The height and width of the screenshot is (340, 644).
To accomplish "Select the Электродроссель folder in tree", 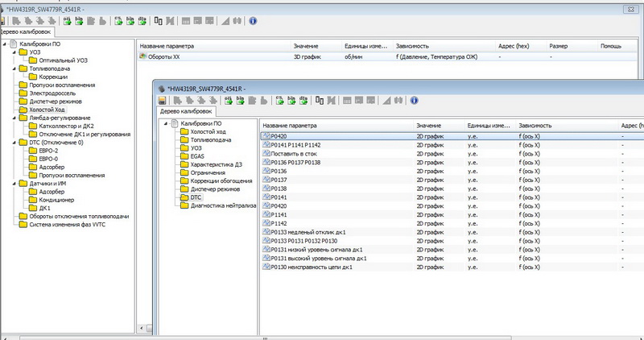I will click(51, 93).
